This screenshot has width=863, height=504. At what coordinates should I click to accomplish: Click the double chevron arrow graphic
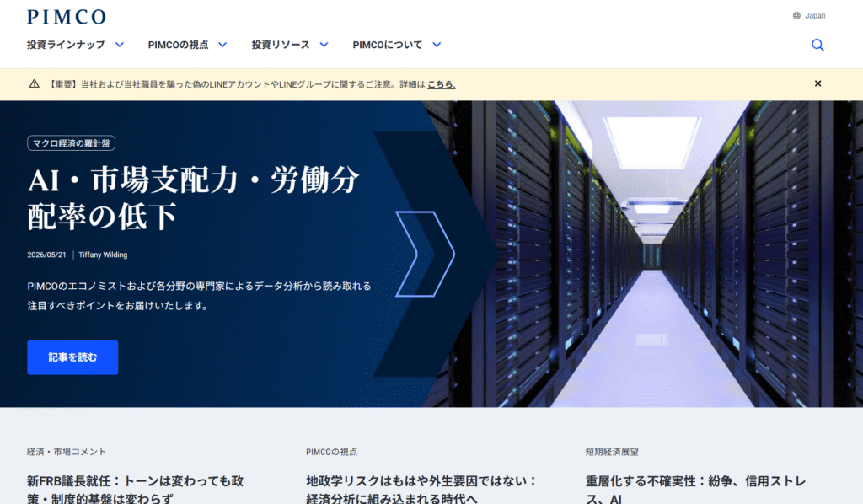pyautogui.click(x=425, y=254)
